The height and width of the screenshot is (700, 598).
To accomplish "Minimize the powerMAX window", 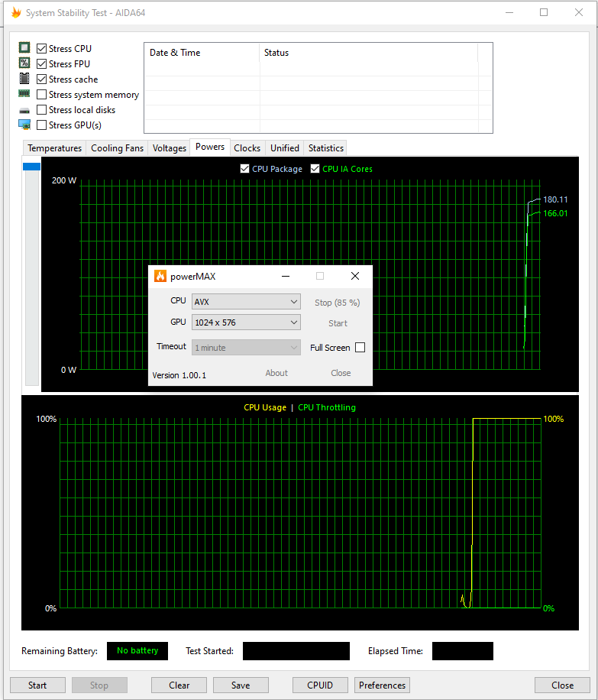I will tap(286, 277).
